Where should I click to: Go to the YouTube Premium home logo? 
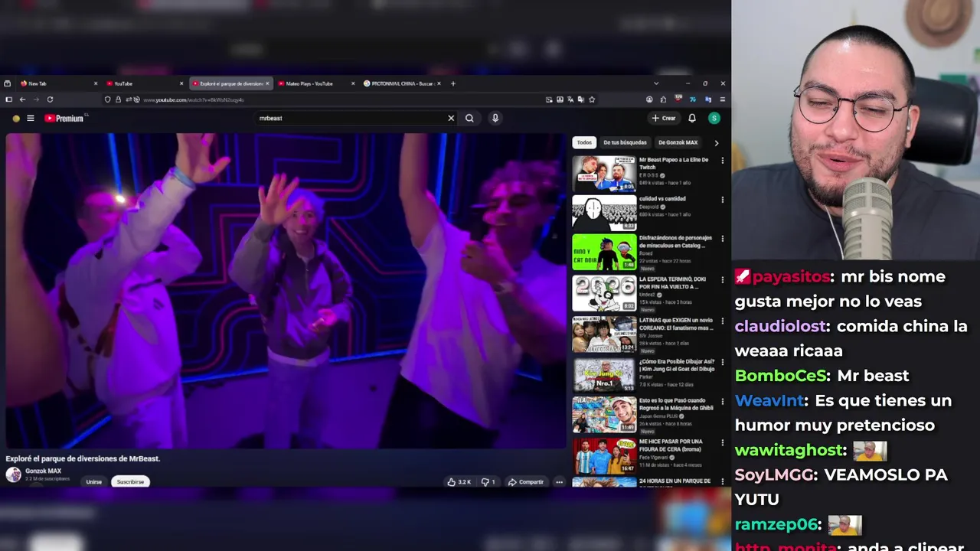[64, 119]
